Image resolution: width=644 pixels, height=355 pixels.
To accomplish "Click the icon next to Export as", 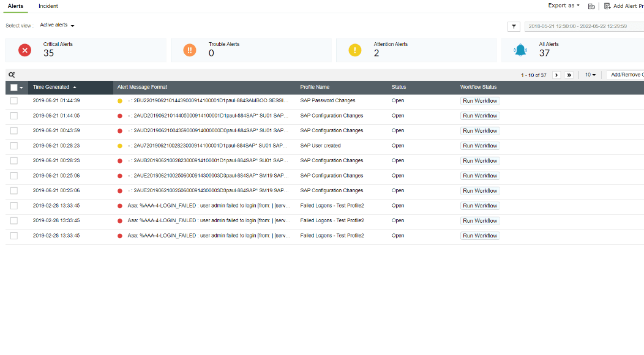I will (x=591, y=6).
